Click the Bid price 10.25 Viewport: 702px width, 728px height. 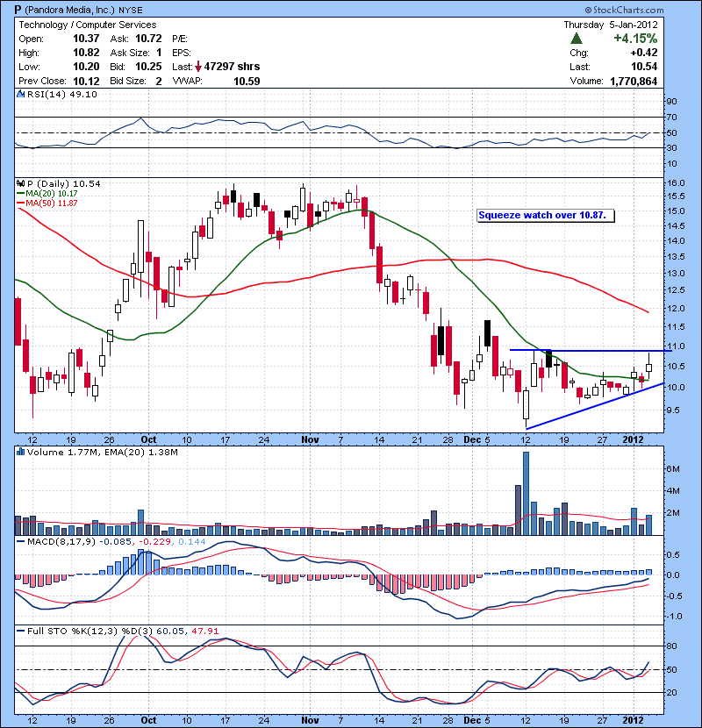click(148, 67)
